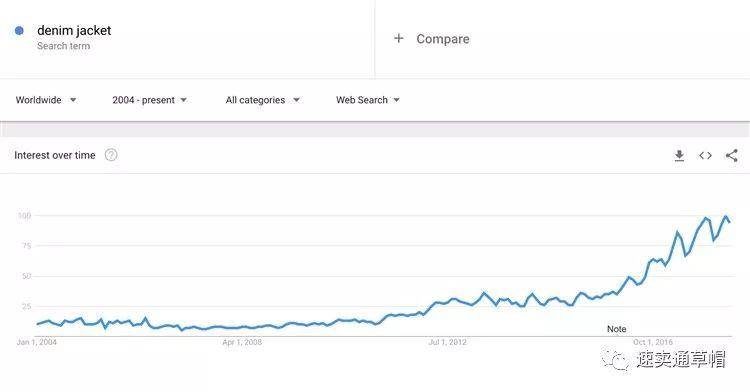The image size is (750, 392).
Task: Click the plus icon next to Compare
Action: point(398,38)
